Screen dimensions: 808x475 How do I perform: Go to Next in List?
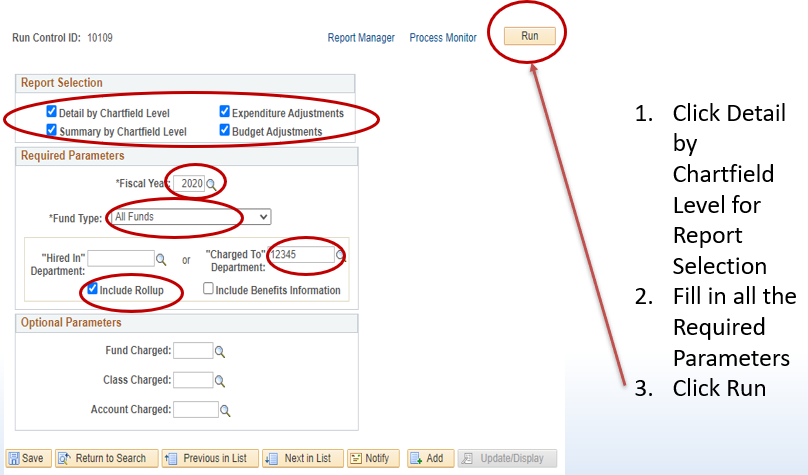(x=302, y=458)
